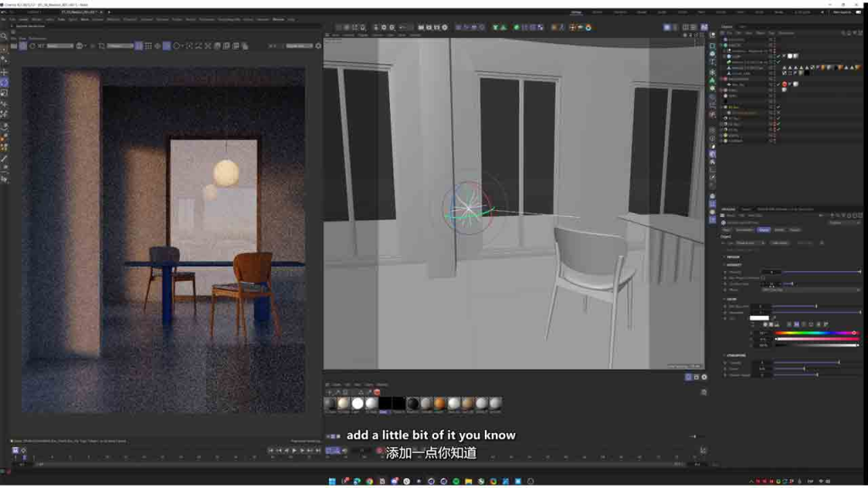Open Windows Start button on taskbar
The width and height of the screenshot is (868, 488).
[331, 481]
